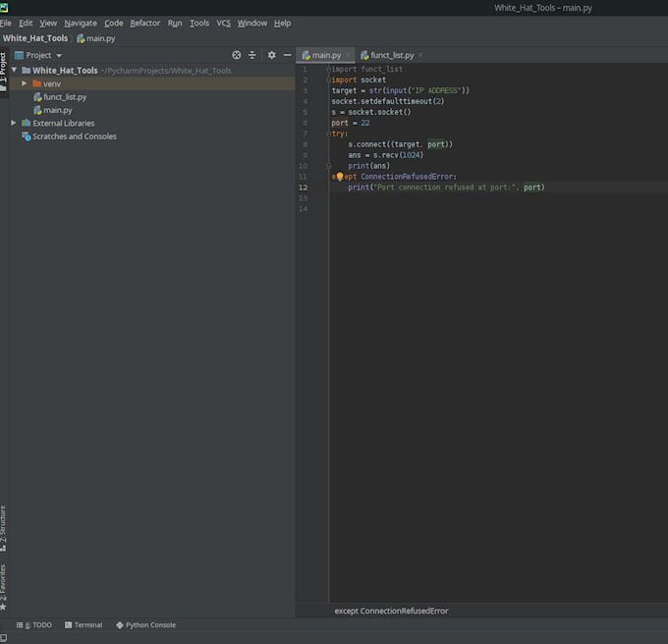Select main.py in project tree
The image size is (668, 644).
coord(58,110)
